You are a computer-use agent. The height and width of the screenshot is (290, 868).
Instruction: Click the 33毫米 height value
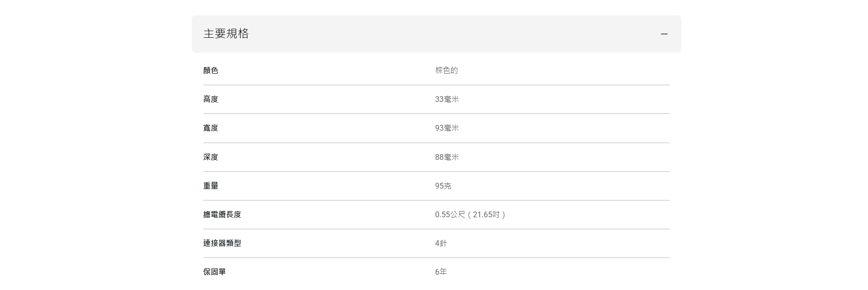click(447, 99)
